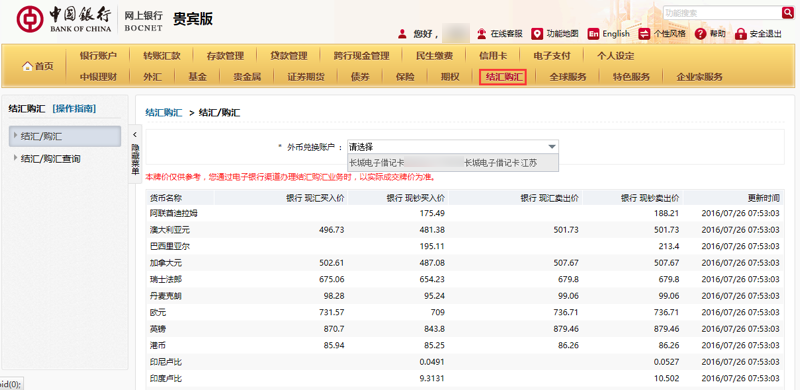Click the 更新时间 column header
Screen dimensions: 800x390
[763, 198]
